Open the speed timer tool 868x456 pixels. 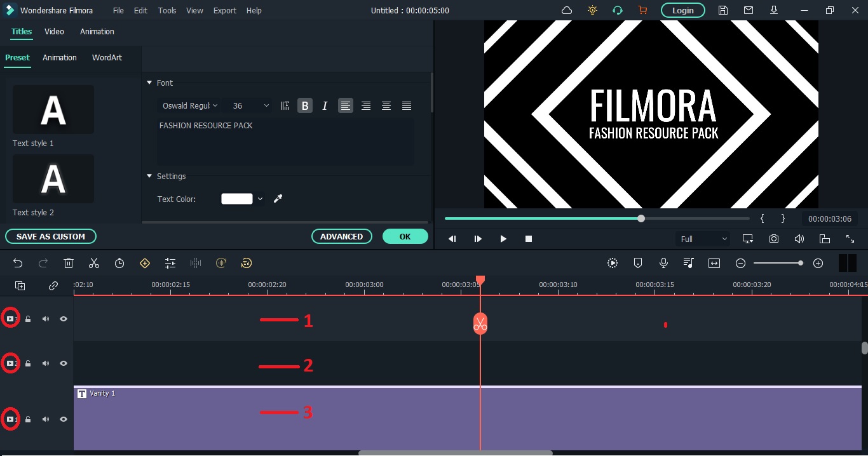click(x=119, y=263)
